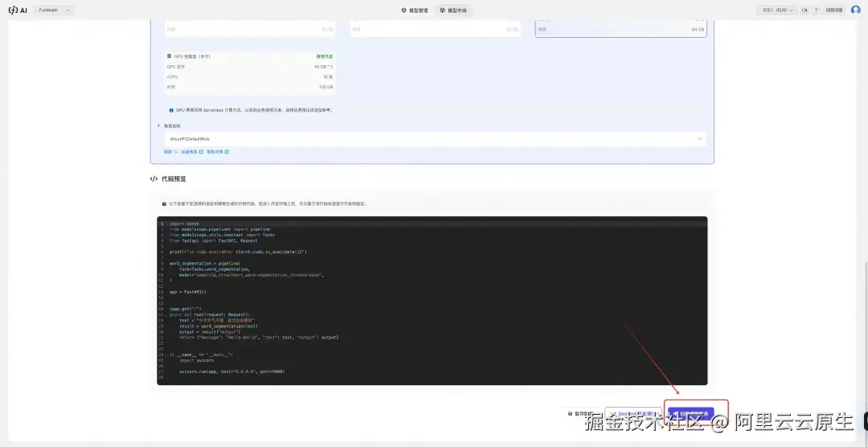Collapse the 'if __name__' code fold arrow
The image size is (868, 447).
coord(165,355)
